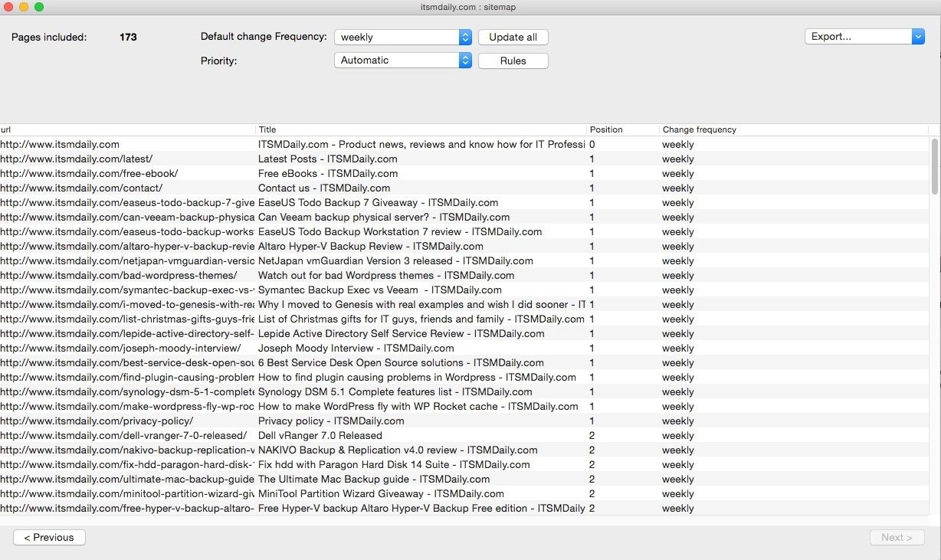Select title Free Hyper-V backup Altaro edition

(x=421, y=508)
